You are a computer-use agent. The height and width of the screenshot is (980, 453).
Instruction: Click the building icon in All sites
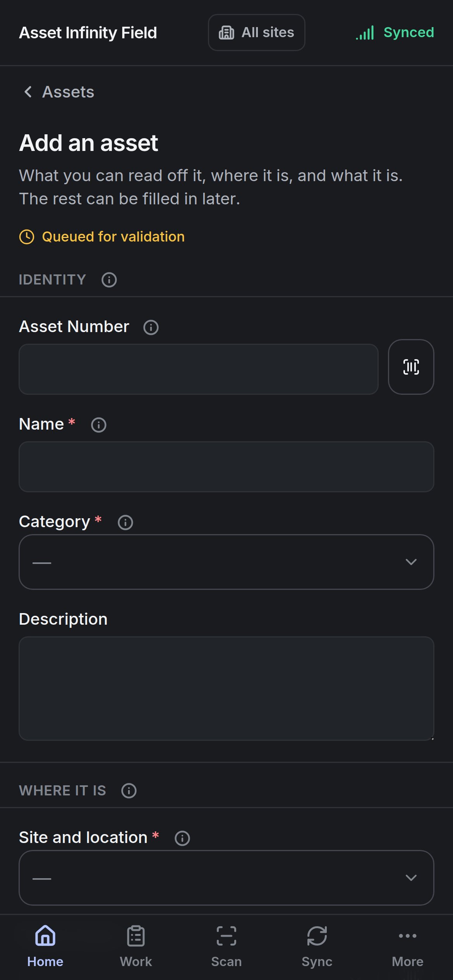[226, 33]
